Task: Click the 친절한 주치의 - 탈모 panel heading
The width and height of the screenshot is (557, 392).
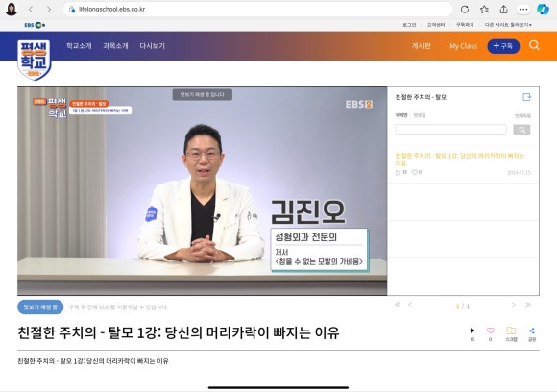Action: (x=421, y=97)
